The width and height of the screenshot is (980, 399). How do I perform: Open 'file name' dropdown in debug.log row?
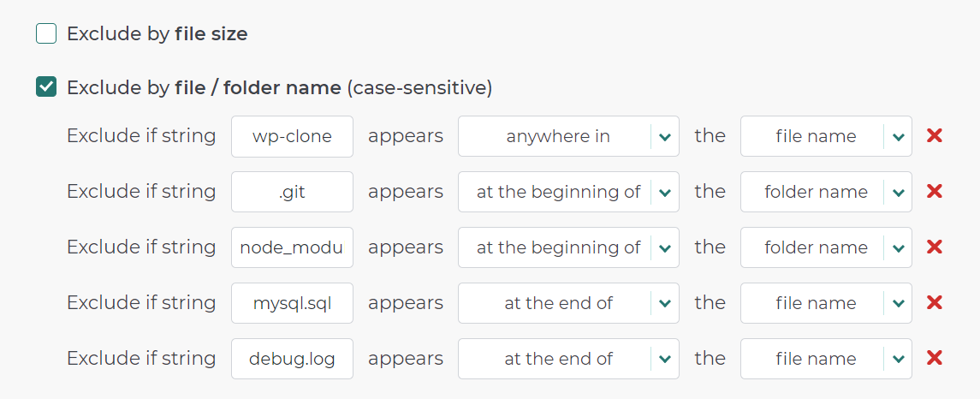click(x=826, y=359)
